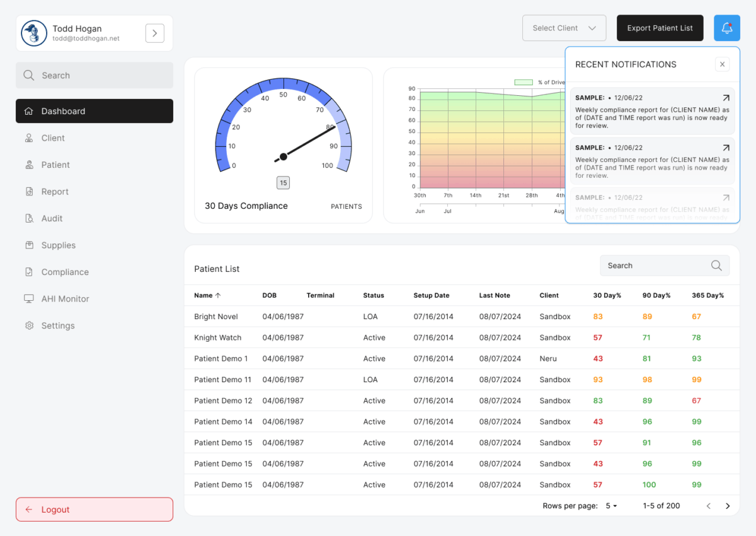The height and width of the screenshot is (536, 756).
Task: Click the magnifier icon in Patient List search
Action: point(716,265)
